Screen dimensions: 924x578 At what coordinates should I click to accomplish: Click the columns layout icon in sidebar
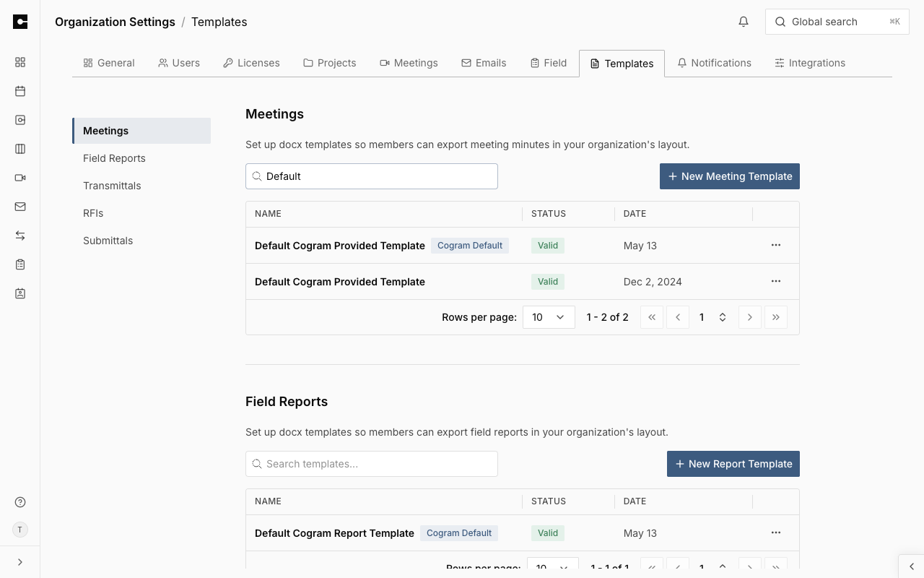point(20,149)
